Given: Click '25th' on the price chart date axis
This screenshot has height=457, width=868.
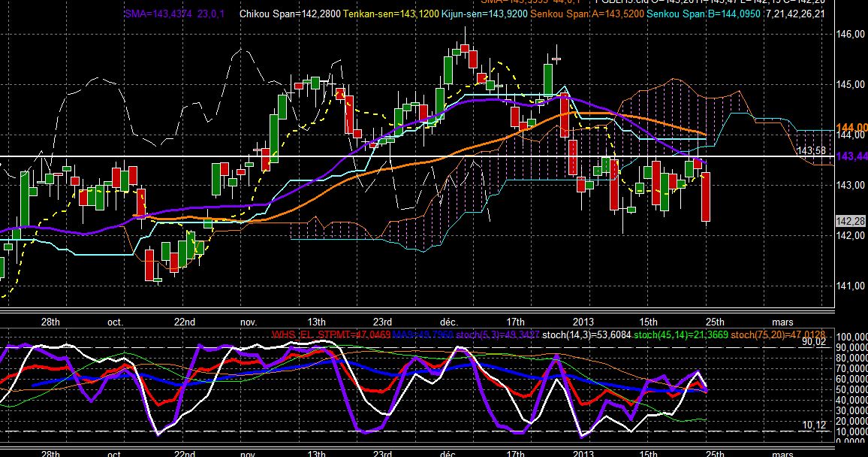Looking at the screenshot, I should pyautogui.click(x=715, y=322).
